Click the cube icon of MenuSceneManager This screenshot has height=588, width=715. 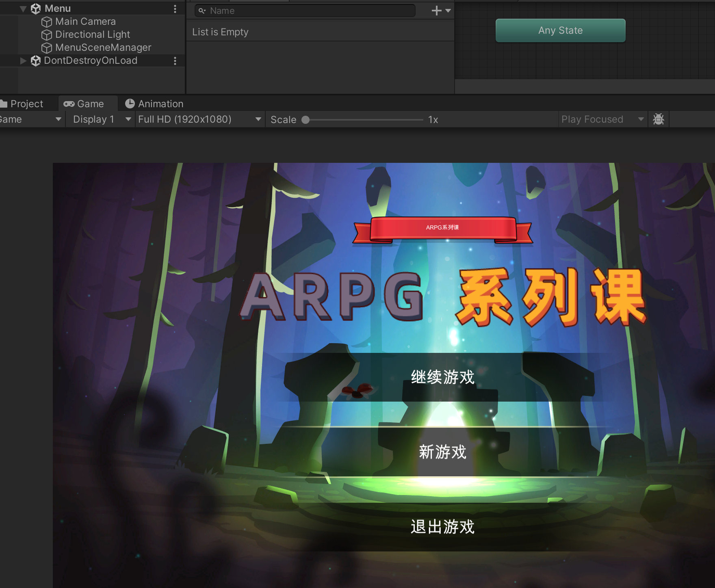47,48
